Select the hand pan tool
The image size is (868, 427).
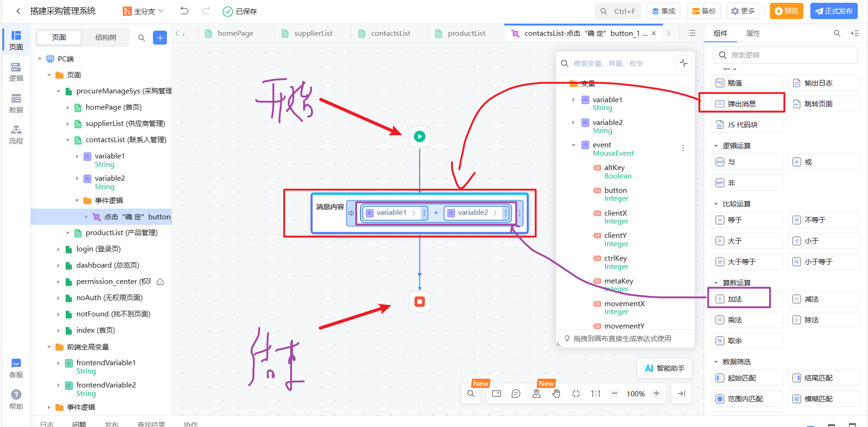pyautogui.click(x=556, y=394)
